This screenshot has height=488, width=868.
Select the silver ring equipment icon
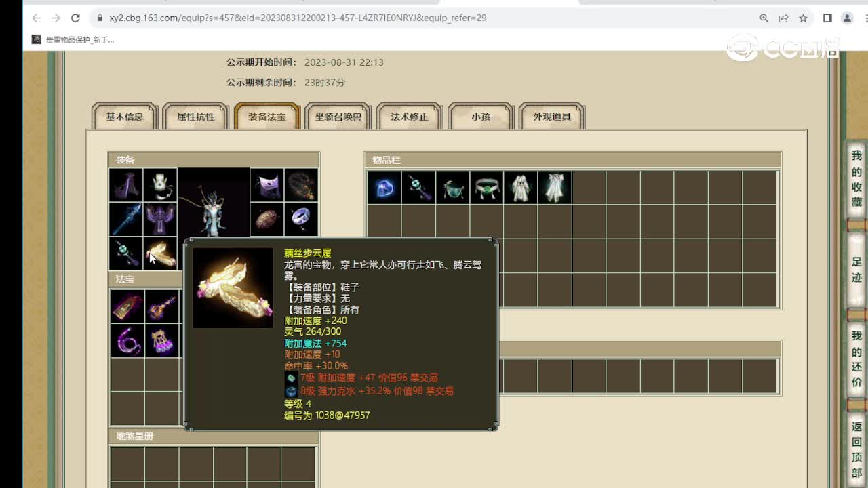301,220
